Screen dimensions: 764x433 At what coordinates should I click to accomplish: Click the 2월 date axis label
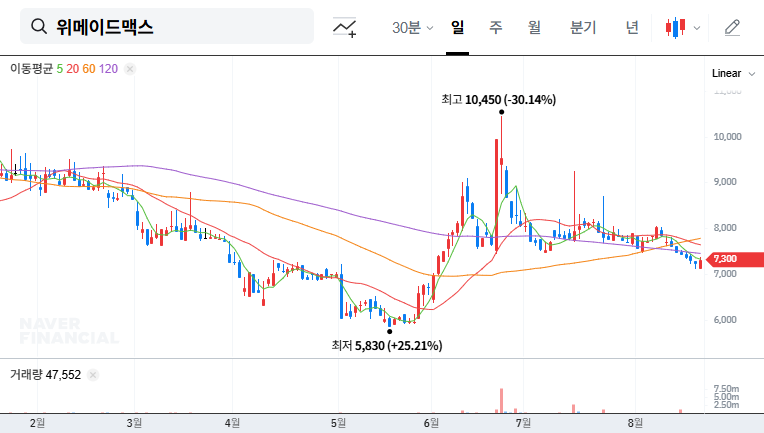(37, 423)
